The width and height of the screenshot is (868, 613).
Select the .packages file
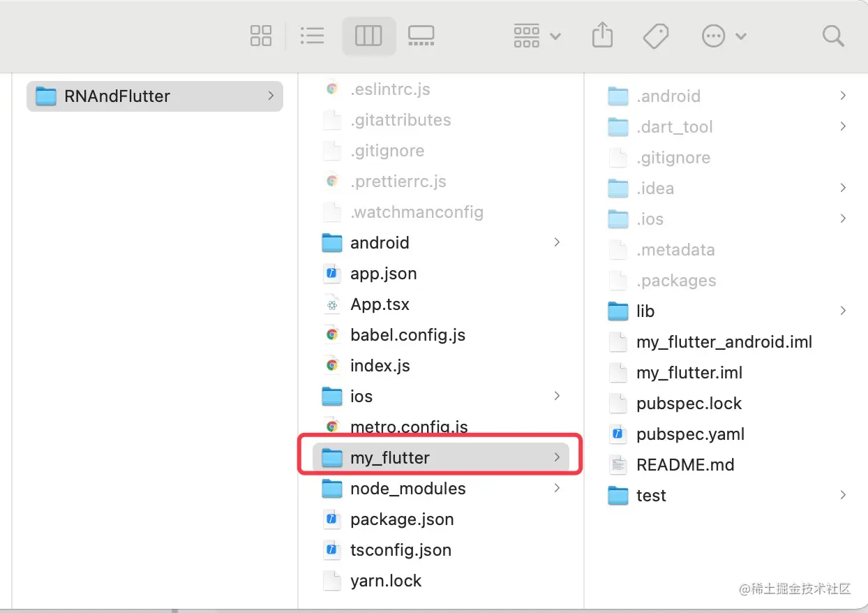point(676,281)
